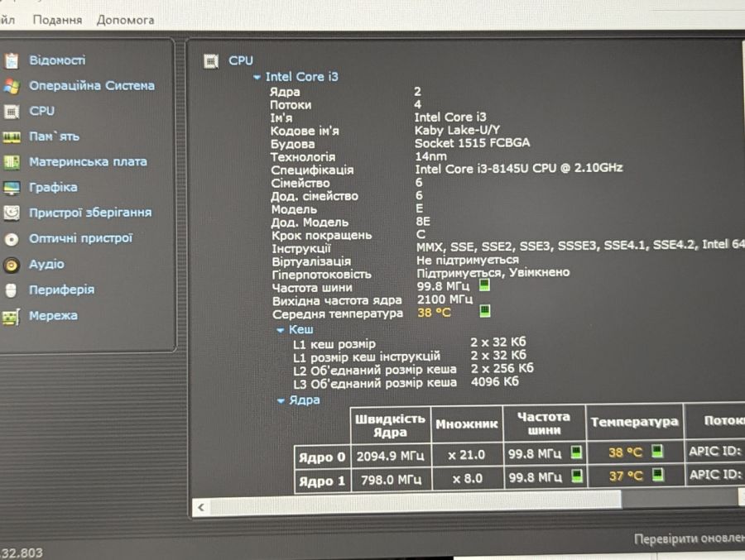Open the Допомога menu
This screenshot has width=745, height=560.
point(126,20)
